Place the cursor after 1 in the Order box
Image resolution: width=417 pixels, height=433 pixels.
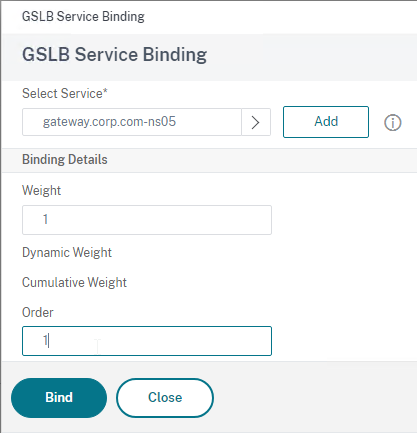pos(49,341)
